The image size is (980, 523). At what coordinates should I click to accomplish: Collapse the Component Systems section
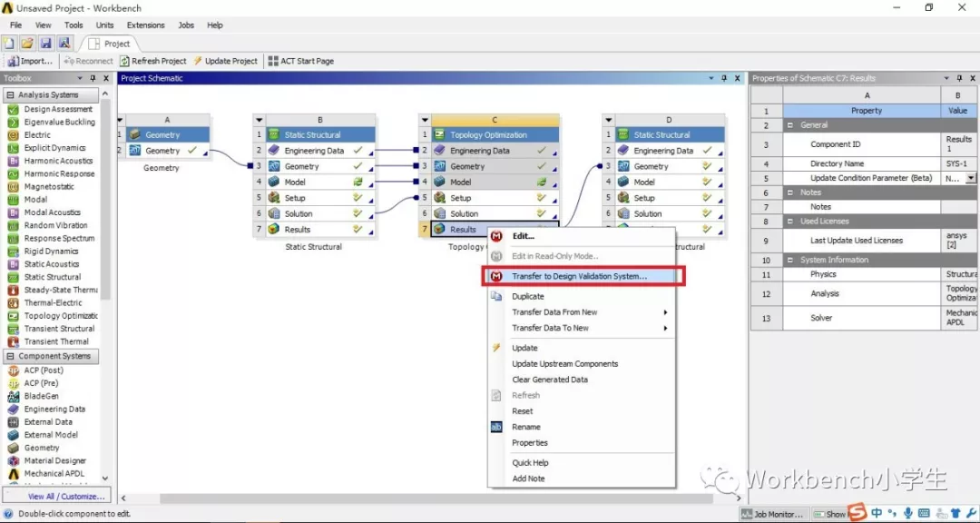[10, 356]
